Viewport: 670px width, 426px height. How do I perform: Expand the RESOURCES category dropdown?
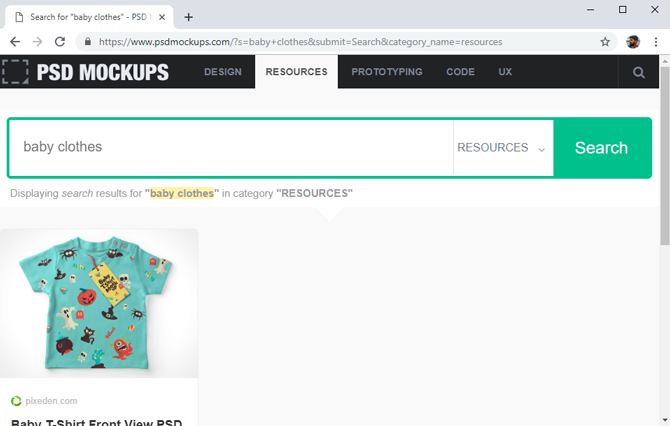503,148
